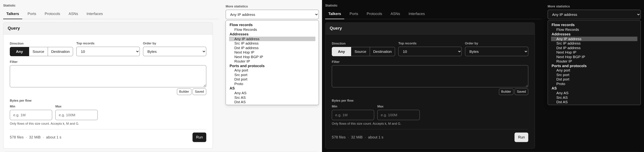Choose Next Hop BGP IP in dark list
The height and width of the screenshot is (152, 644).
pos(594,57)
